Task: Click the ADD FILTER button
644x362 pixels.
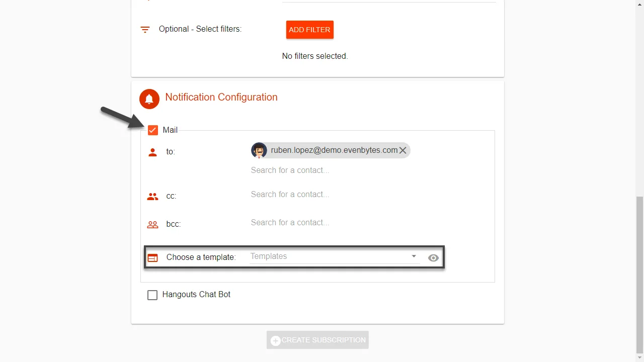Action: tap(309, 30)
